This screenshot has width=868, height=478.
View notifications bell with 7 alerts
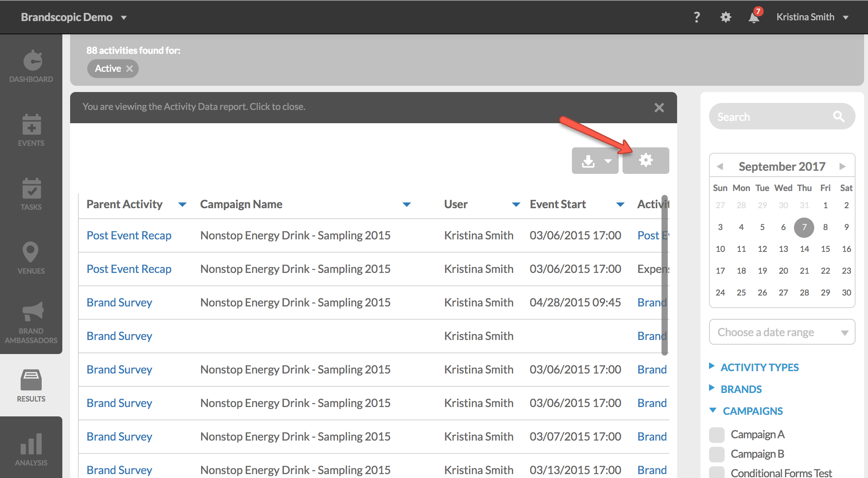pos(754,16)
